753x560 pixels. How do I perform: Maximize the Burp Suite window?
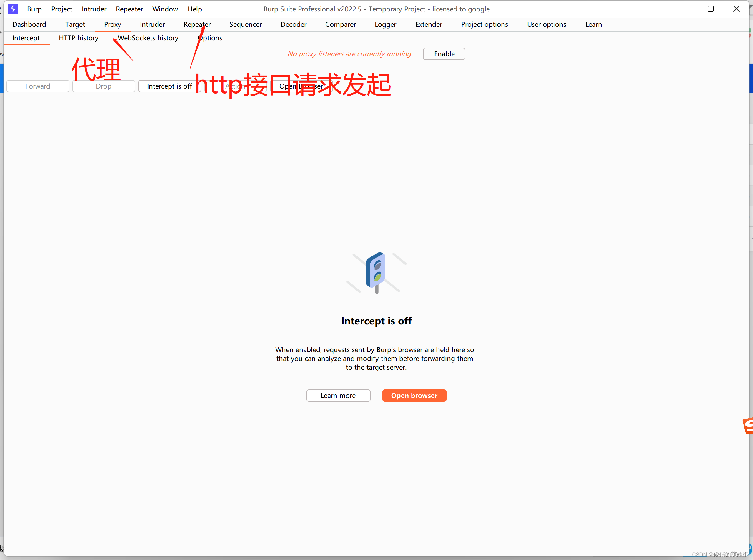[x=710, y=9]
